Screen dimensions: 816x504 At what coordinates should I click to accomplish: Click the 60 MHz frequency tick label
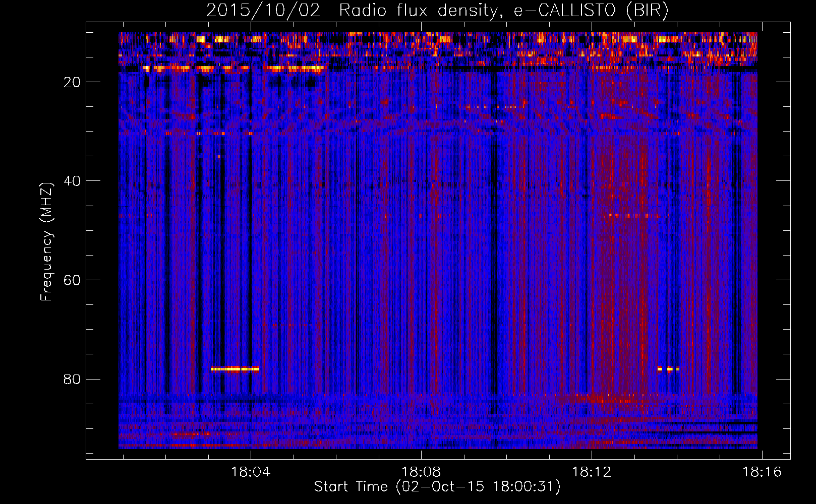tap(73, 280)
